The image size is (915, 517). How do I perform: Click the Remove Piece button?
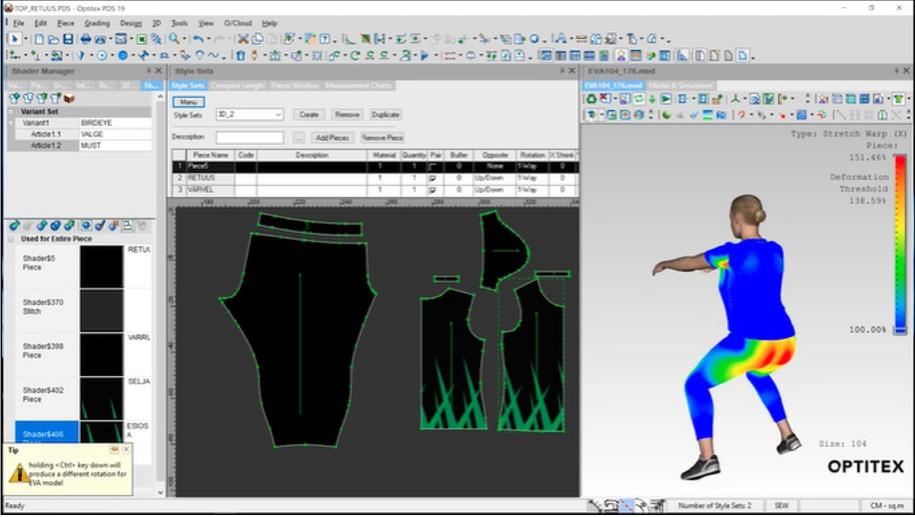[x=382, y=138]
